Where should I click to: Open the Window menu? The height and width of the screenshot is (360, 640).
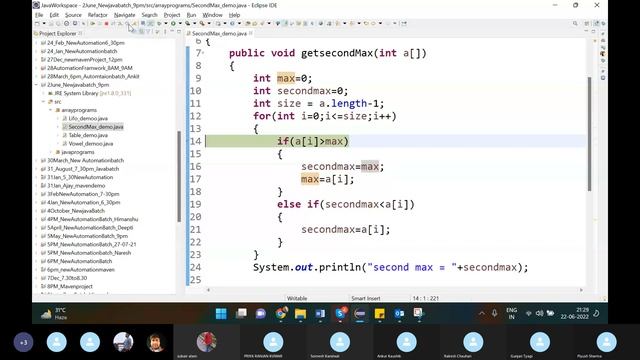tap(213, 15)
